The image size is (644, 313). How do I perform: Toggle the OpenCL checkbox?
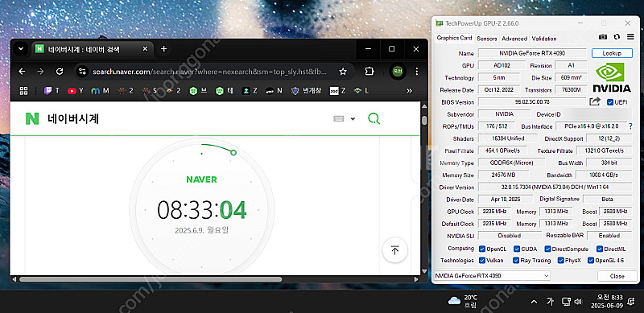pyautogui.click(x=482, y=249)
